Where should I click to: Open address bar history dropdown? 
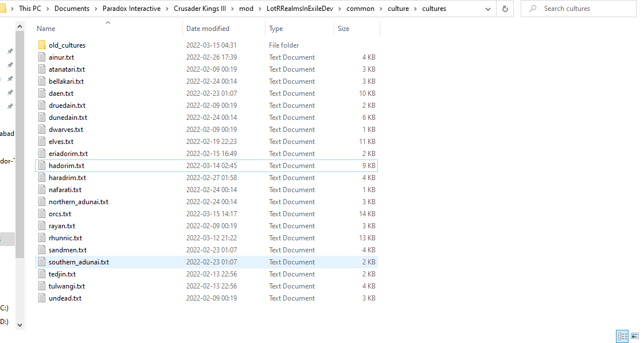point(487,9)
